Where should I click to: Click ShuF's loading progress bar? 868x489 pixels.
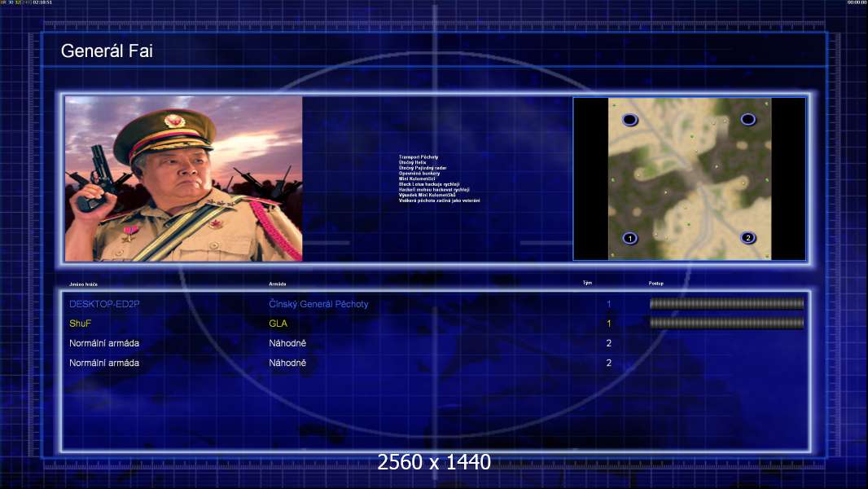click(726, 323)
